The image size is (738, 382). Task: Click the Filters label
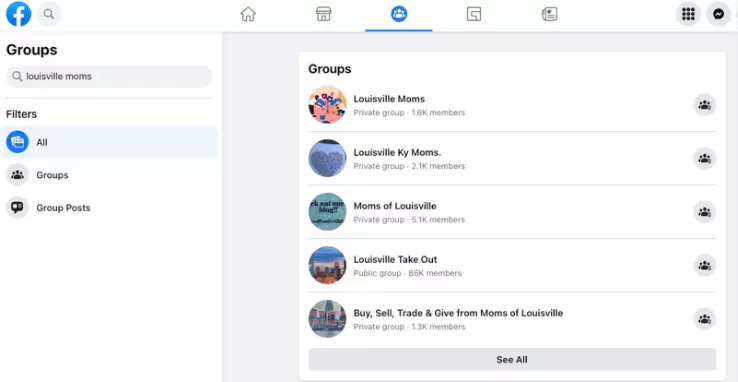21,114
